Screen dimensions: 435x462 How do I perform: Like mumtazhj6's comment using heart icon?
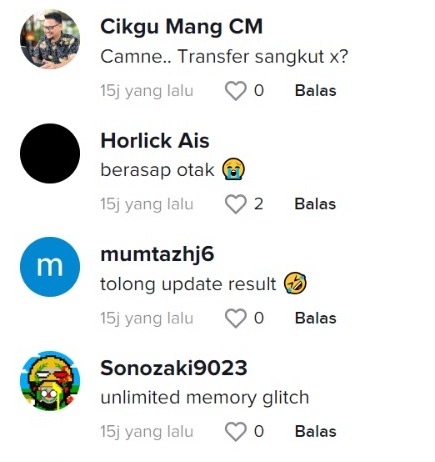[236, 318]
